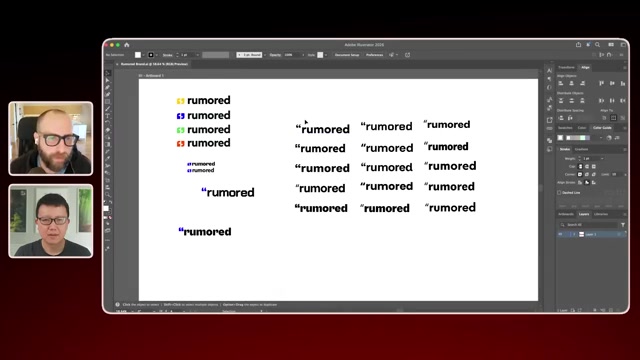Choose Projecting Cap in Stroke panel
This screenshot has width=640, height=360.
coord(594,167)
